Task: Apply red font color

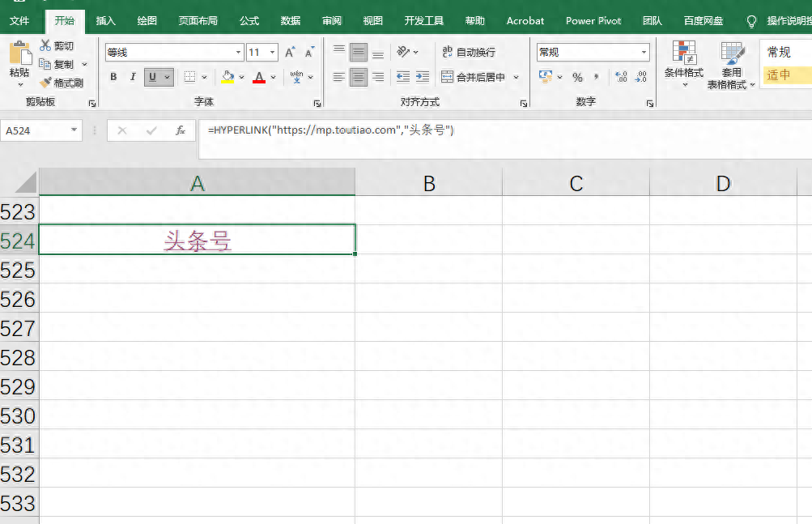Action: (259, 77)
